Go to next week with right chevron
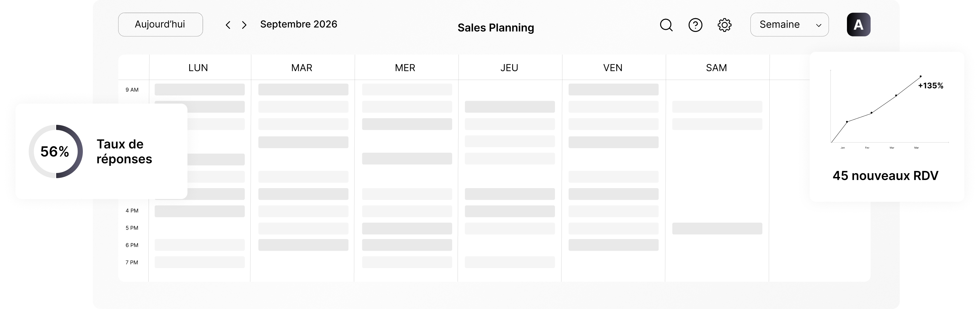The width and height of the screenshot is (980, 309). click(244, 25)
